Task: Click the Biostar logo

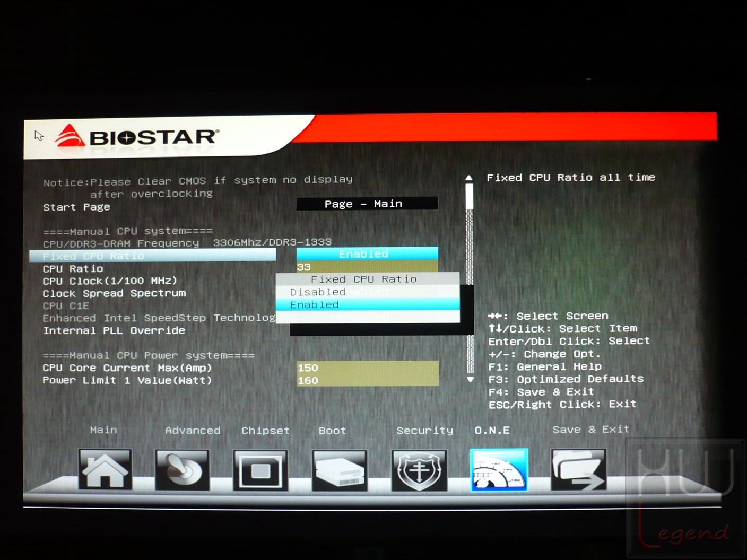Action: (x=137, y=137)
